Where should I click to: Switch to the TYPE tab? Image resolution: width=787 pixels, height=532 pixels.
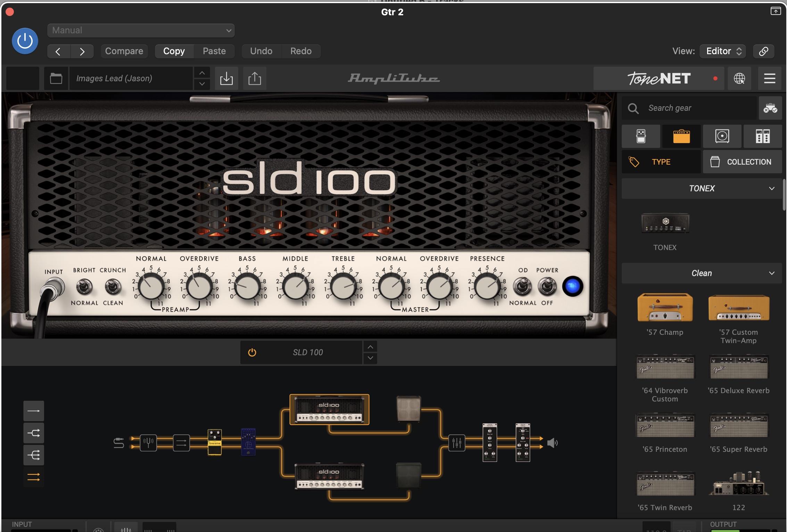661,162
